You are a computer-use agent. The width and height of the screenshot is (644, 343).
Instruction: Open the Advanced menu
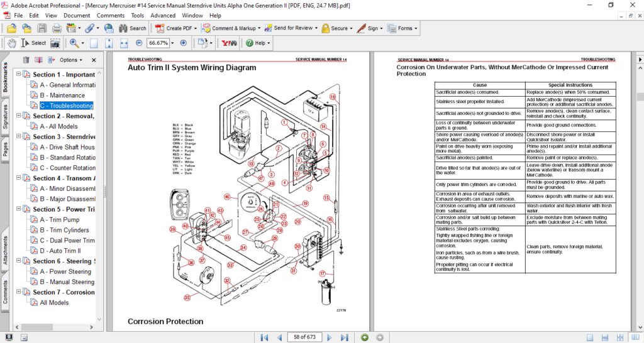point(163,15)
